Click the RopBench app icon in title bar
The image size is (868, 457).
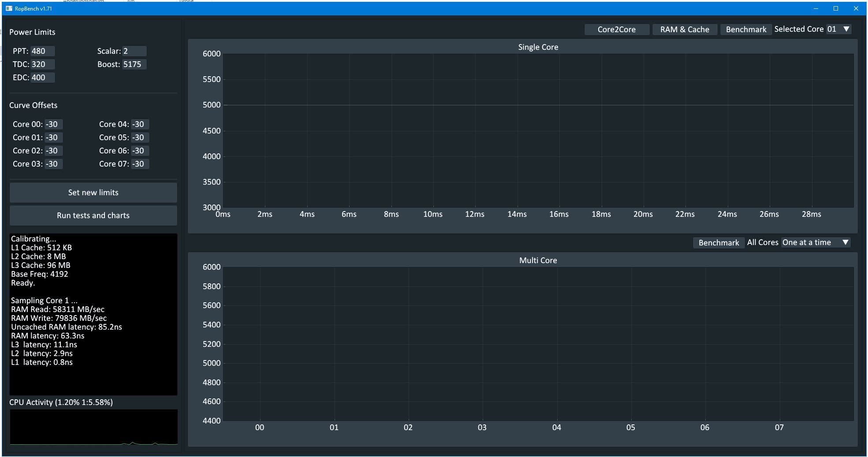click(9, 8)
